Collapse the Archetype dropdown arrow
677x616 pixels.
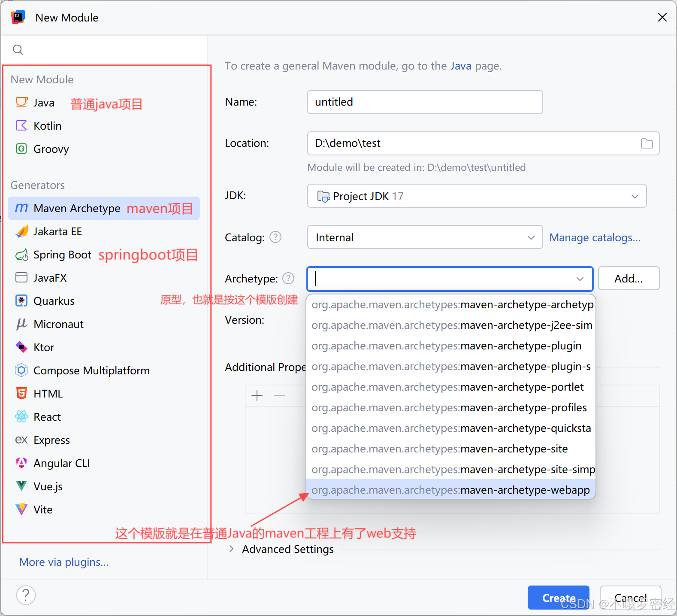click(580, 279)
